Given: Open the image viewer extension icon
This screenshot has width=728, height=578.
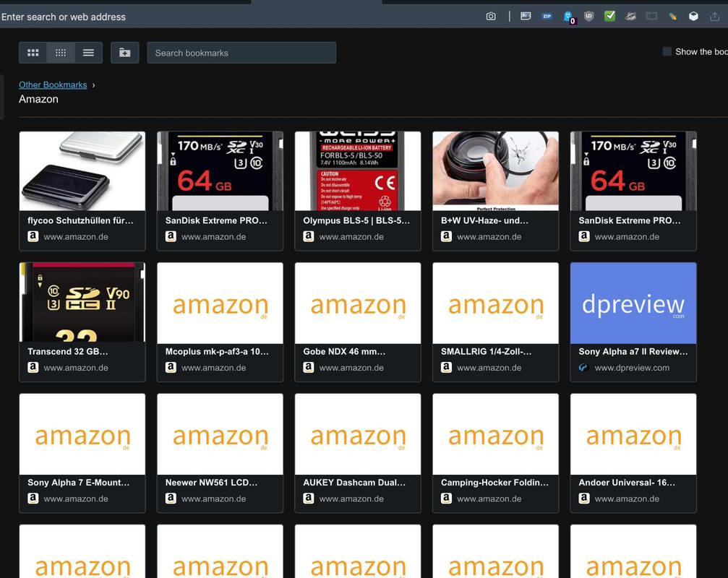Looking at the screenshot, I should [526, 16].
